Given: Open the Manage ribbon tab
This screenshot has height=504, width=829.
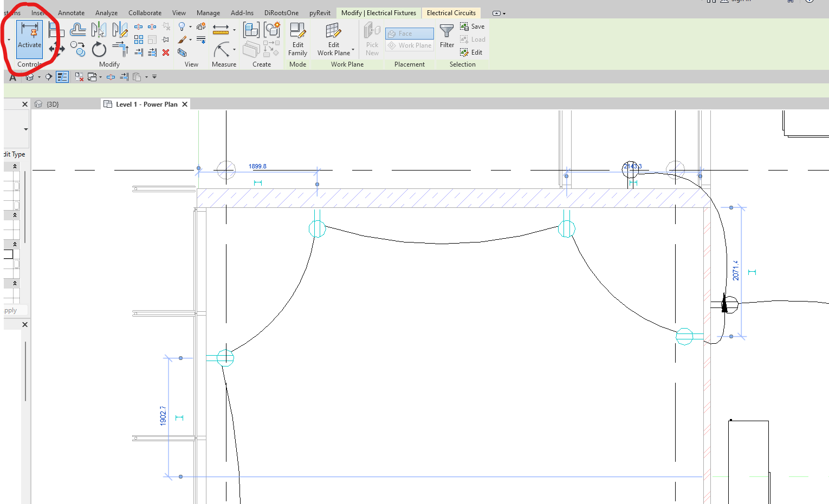Looking at the screenshot, I should click(x=208, y=12).
